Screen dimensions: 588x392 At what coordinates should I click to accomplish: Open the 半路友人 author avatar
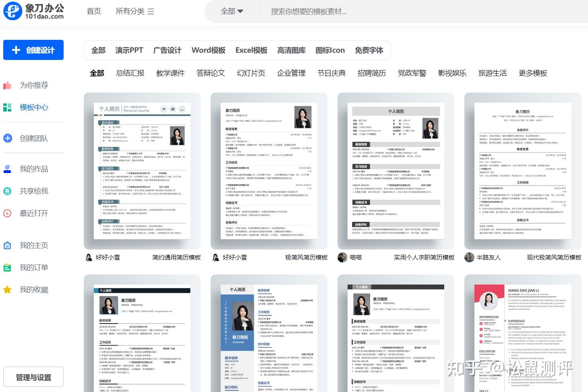click(469, 258)
